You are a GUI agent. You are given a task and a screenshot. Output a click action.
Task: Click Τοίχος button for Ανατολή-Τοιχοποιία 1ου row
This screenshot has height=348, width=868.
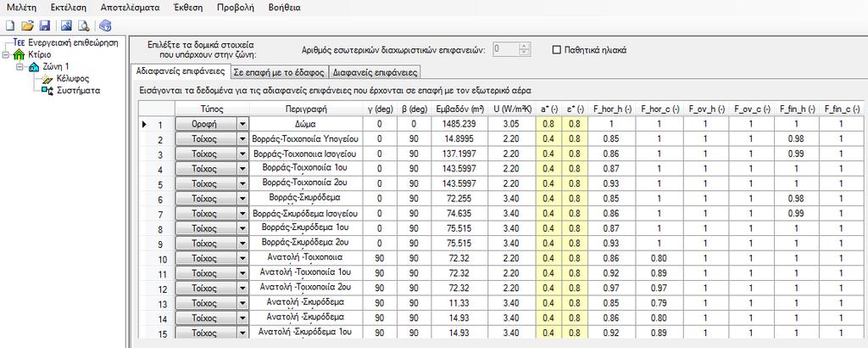(207, 274)
